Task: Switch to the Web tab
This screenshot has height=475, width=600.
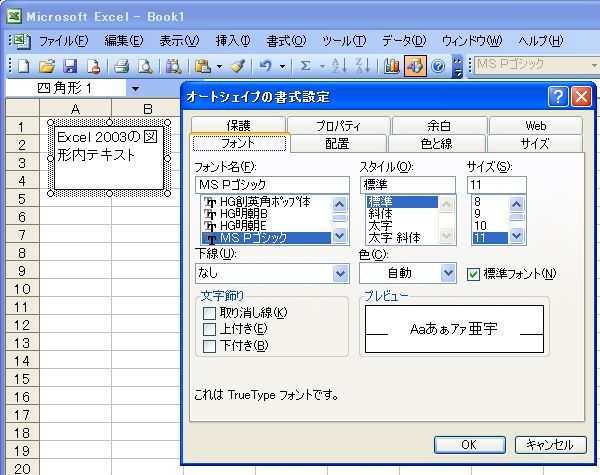Action: [x=536, y=125]
